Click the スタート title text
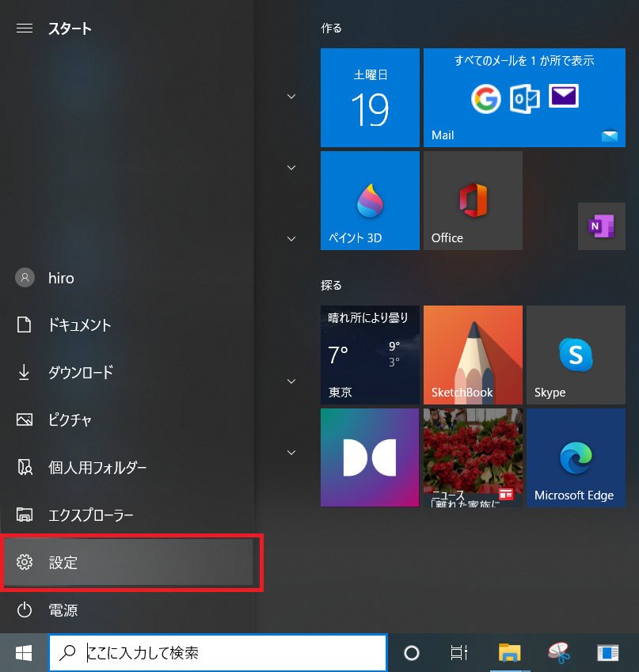This screenshot has width=639, height=672. click(x=70, y=28)
